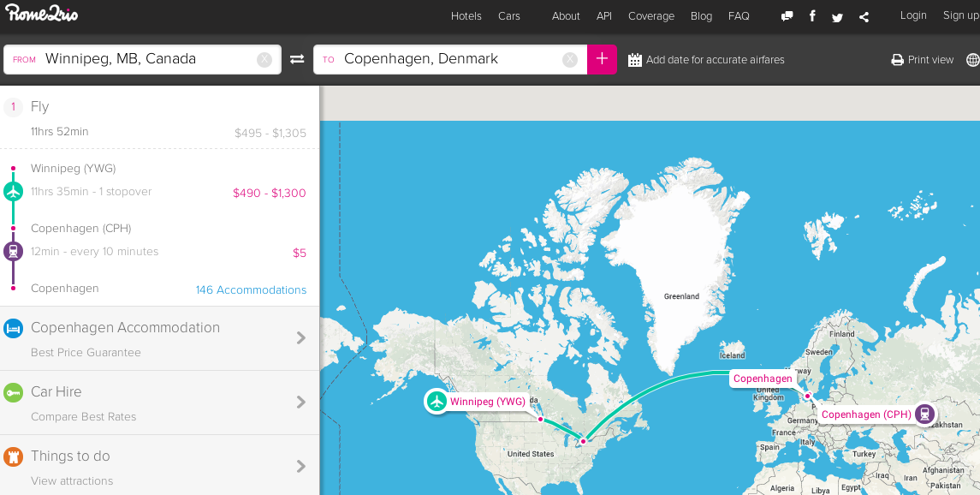980x495 pixels.
Task: Open the globe language icon
Action: 973,60
